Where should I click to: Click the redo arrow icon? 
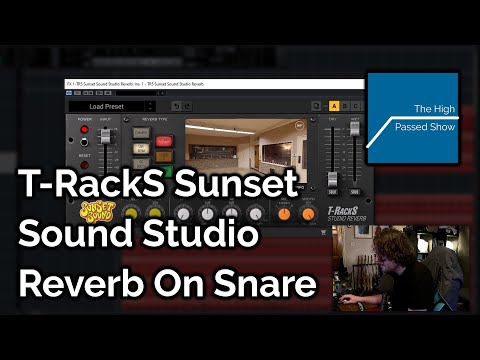pos(187,107)
